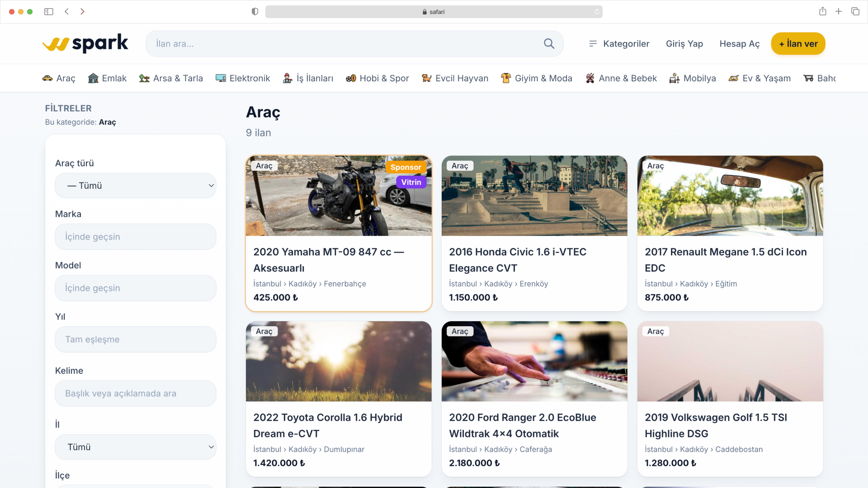Click the Safari address bar

[x=434, y=12]
